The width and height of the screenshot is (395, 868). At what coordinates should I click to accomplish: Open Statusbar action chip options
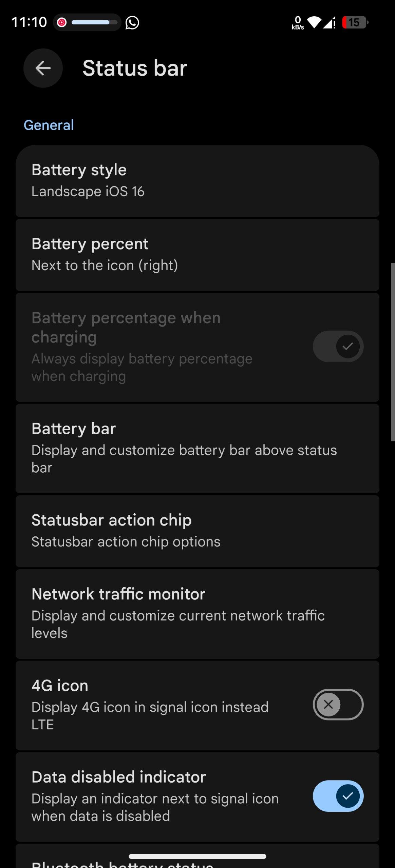(197, 531)
